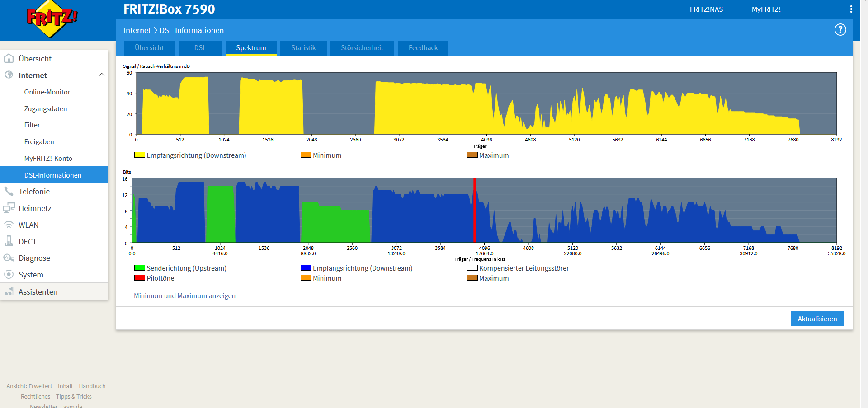
Task: Click the Internet globe icon
Action: click(9, 75)
